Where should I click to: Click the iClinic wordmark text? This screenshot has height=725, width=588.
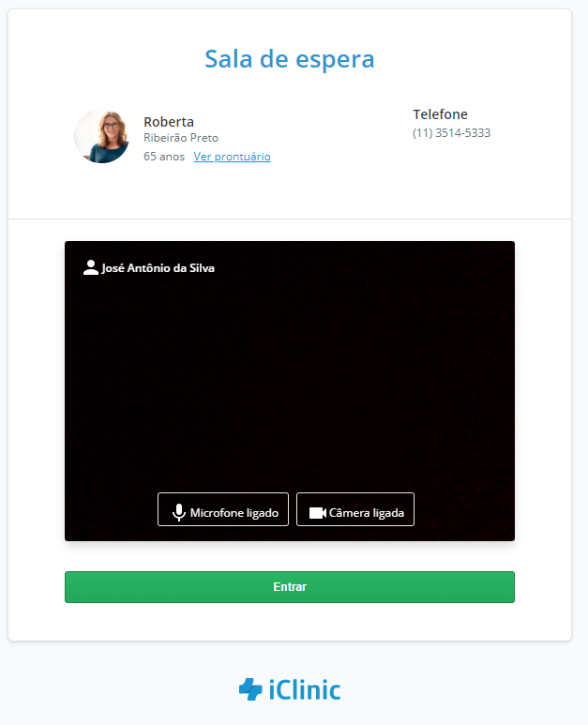305,690
